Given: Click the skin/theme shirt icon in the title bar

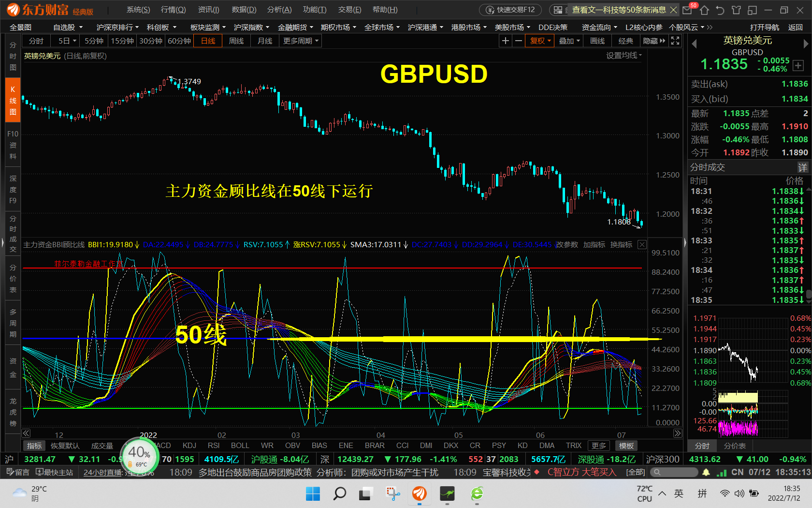Looking at the screenshot, I should click(x=736, y=10).
